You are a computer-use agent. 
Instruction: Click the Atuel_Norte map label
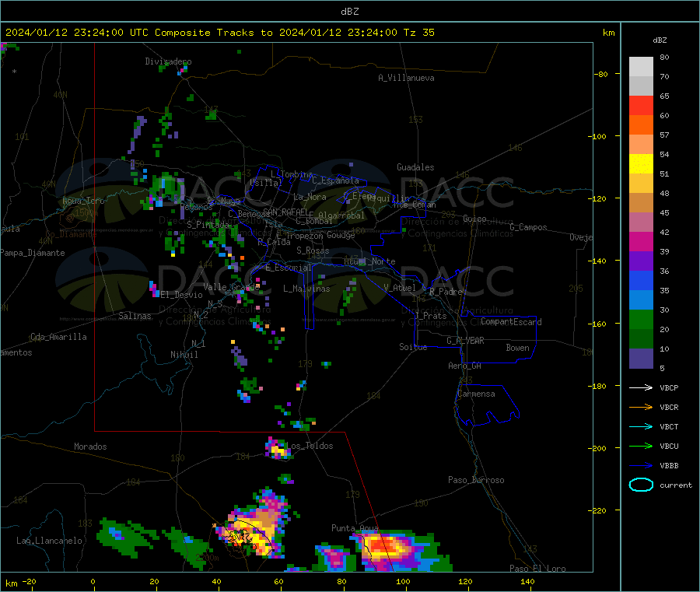point(369,261)
